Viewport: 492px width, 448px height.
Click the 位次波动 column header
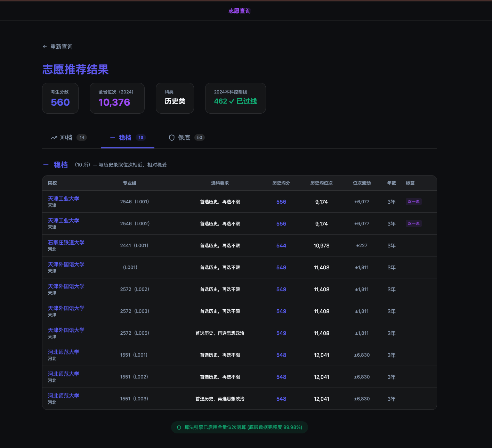coord(362,183)
